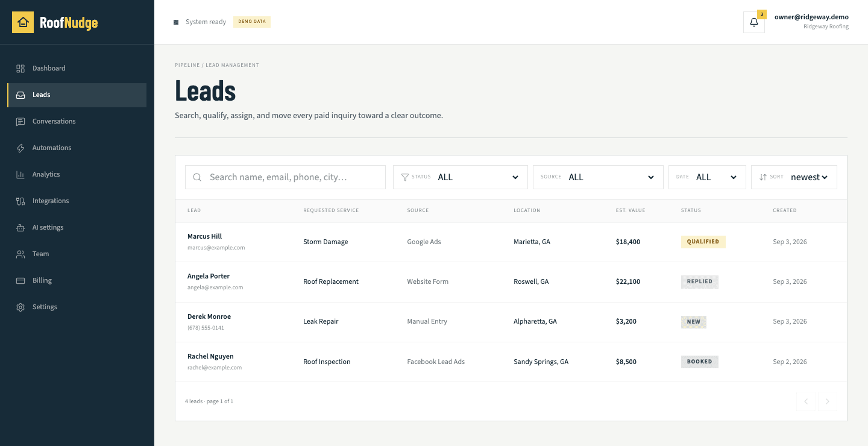The image size is (868, 446).
Task: Open the Team section
Action: (77, 254)
